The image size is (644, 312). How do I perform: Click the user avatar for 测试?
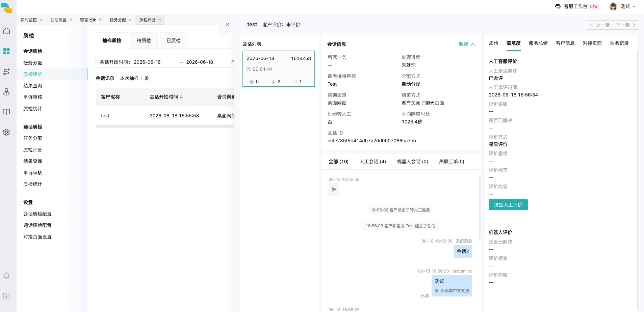coord(613,6)
